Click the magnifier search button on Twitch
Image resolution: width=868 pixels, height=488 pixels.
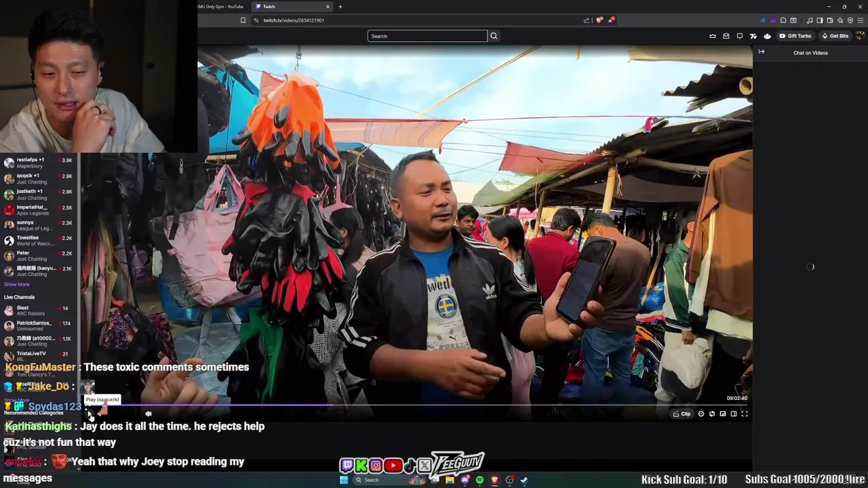494,36
